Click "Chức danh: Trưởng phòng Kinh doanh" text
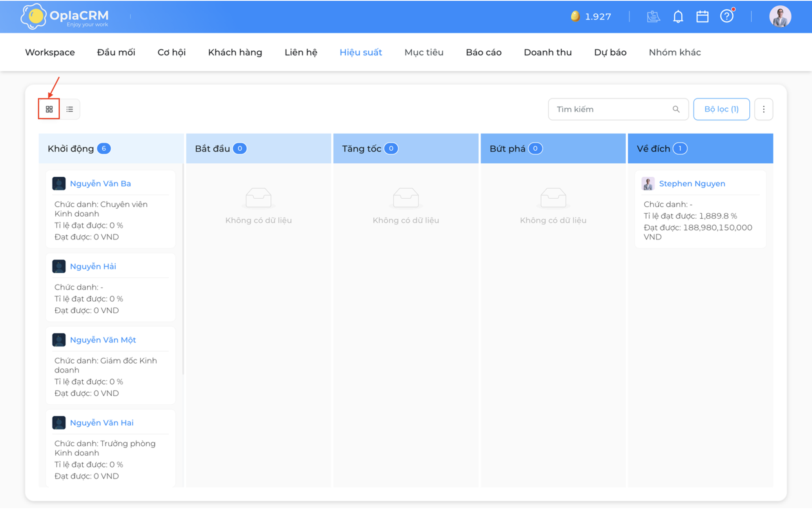Screen dimensions: 812x509 tap(105, 448)
